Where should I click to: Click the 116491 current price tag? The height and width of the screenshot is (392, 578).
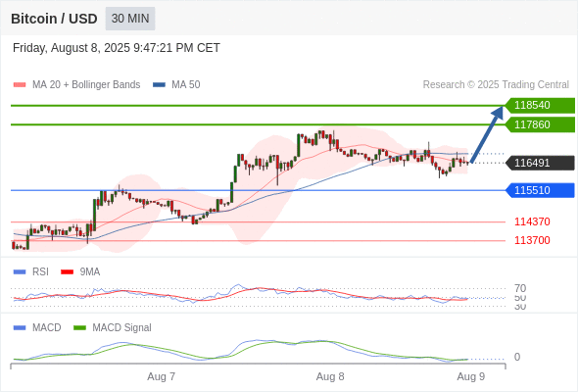click(x=540, y=163)
